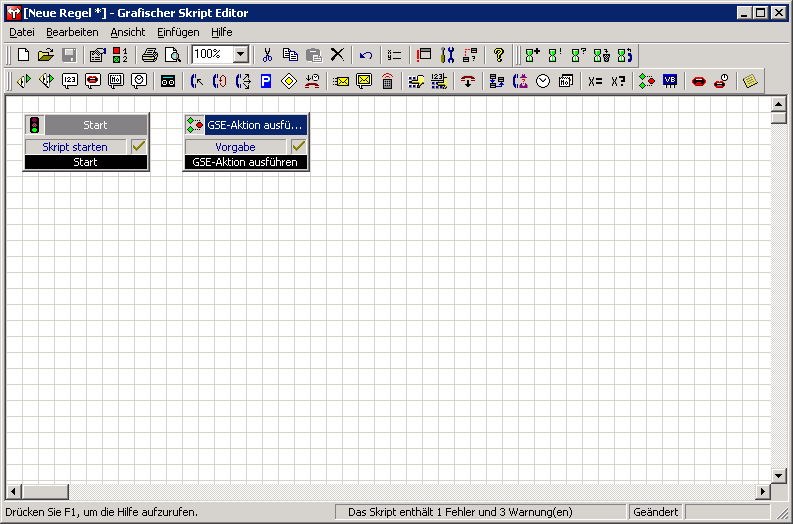
Task: Toggle the checkmark next to Vorgabe
Action: click(x=298, y=147)
